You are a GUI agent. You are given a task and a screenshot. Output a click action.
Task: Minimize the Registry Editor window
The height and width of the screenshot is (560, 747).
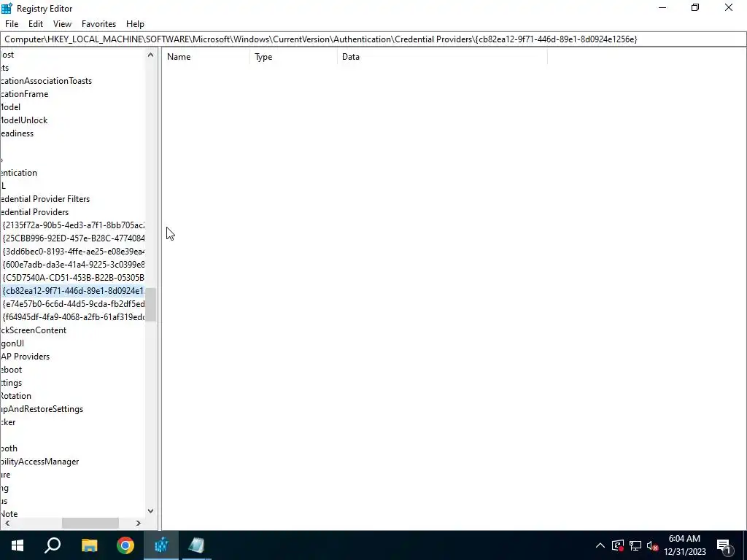[x=662, y=7]
